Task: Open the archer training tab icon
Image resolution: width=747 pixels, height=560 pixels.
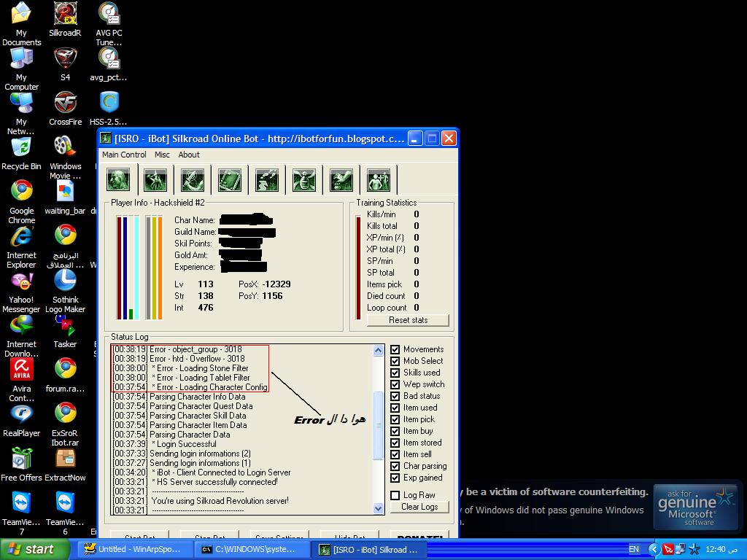Action: pyautogui.click(x=155, y=180)
